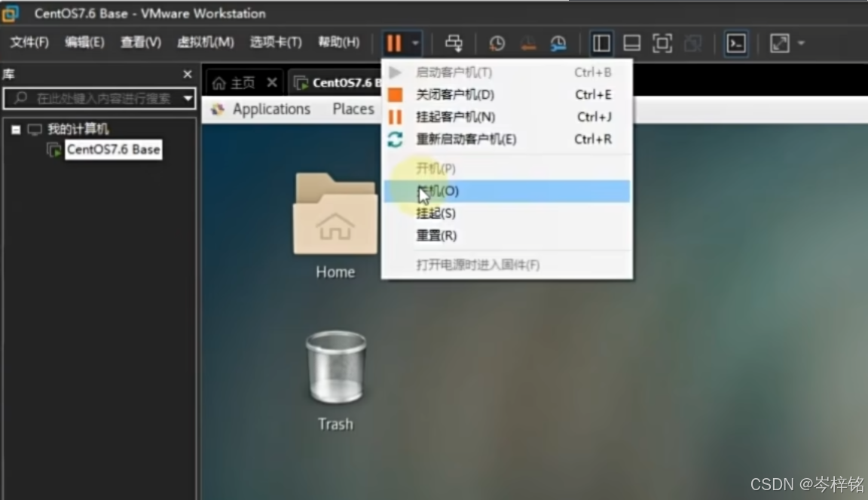This screenshot has height=500, width=868.
Task: Click the orange pause/suspend toolbar icon
Action: tap(393, 43)
